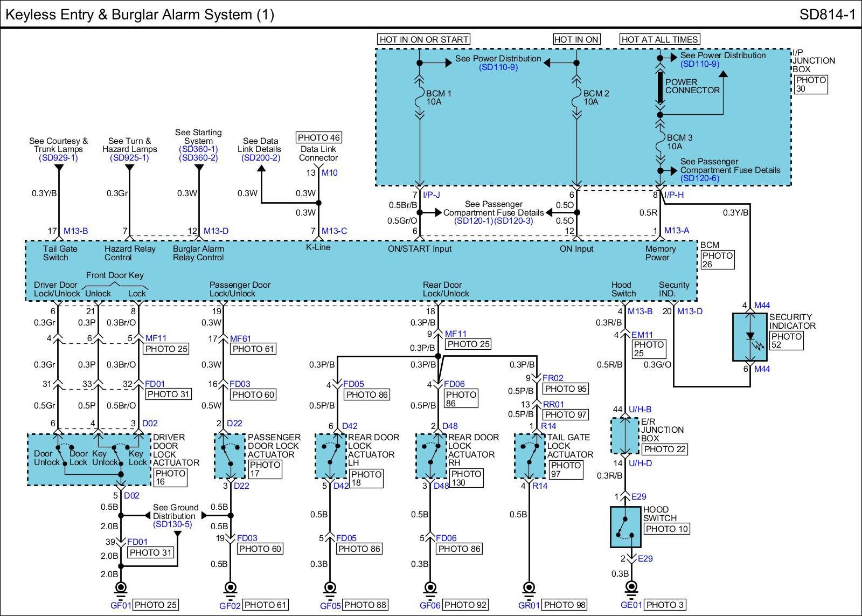
Task: Open the SD130-5 Ground Distribution link
Action: 172,524
